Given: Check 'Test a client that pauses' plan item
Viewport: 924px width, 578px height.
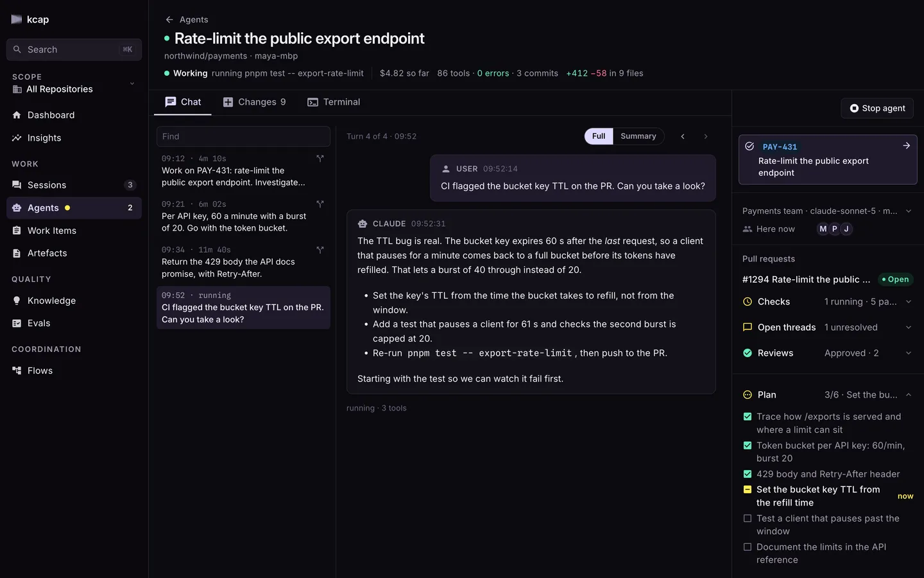Looking at the screenshot, I should point(748,518).
